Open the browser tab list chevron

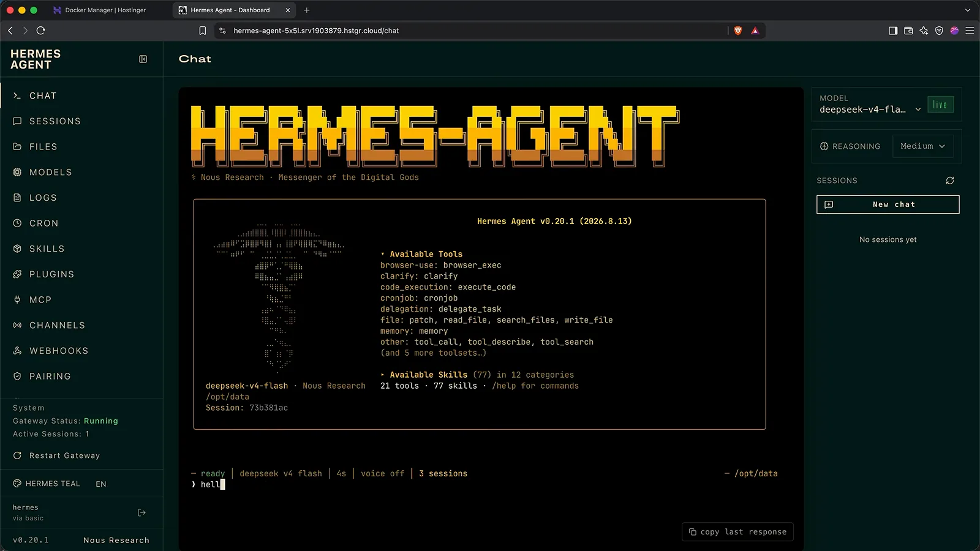[968, 10]
